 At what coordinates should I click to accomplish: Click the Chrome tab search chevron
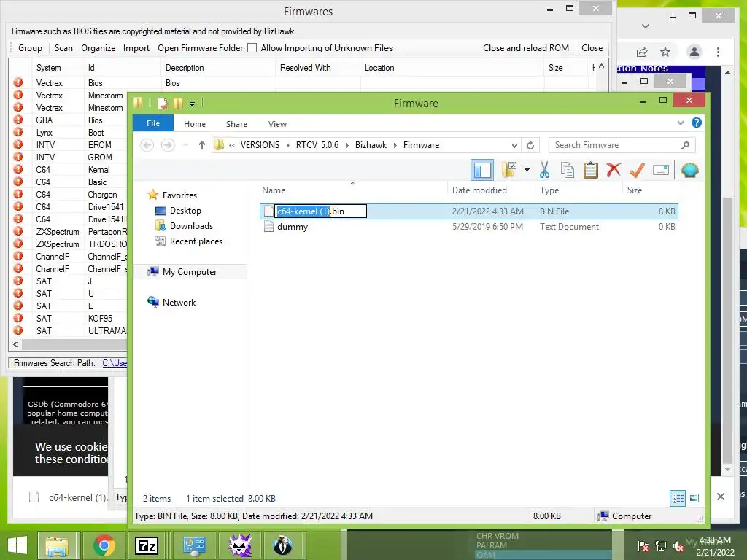646,26
